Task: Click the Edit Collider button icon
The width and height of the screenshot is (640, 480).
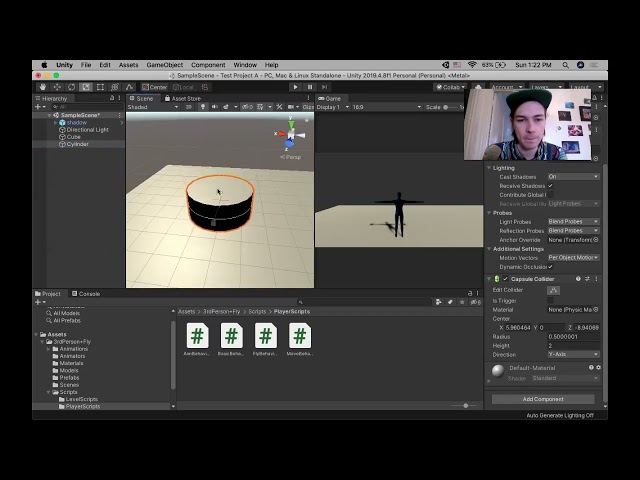Action: 553,290
